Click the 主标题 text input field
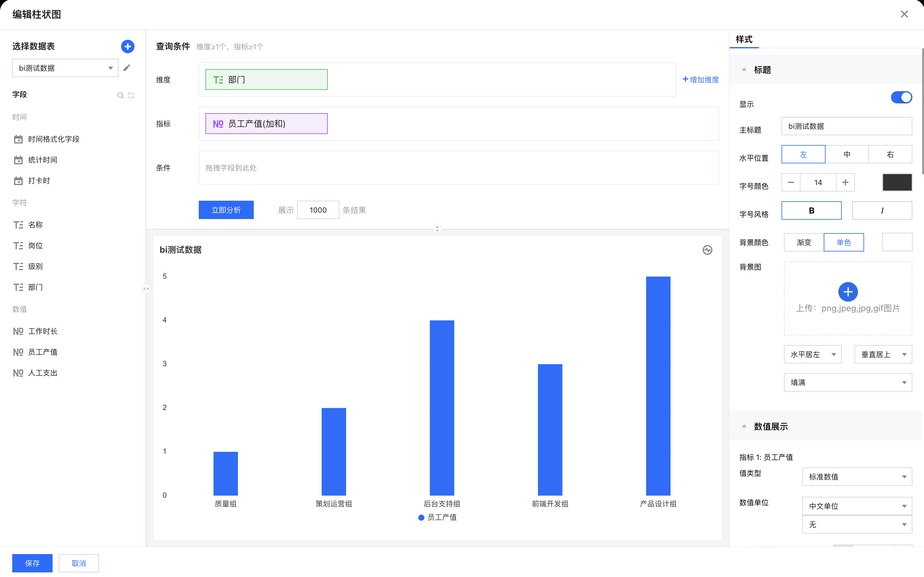The width and height of the screenshot is (924, 577). point(846,126)
